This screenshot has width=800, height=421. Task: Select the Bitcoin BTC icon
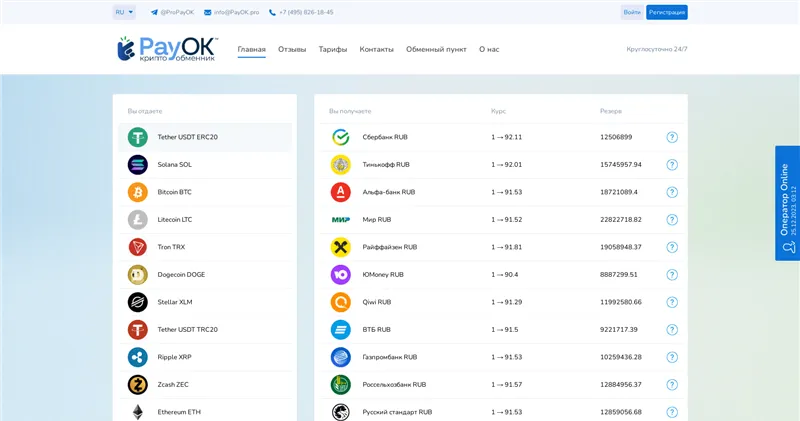(138, 192)
